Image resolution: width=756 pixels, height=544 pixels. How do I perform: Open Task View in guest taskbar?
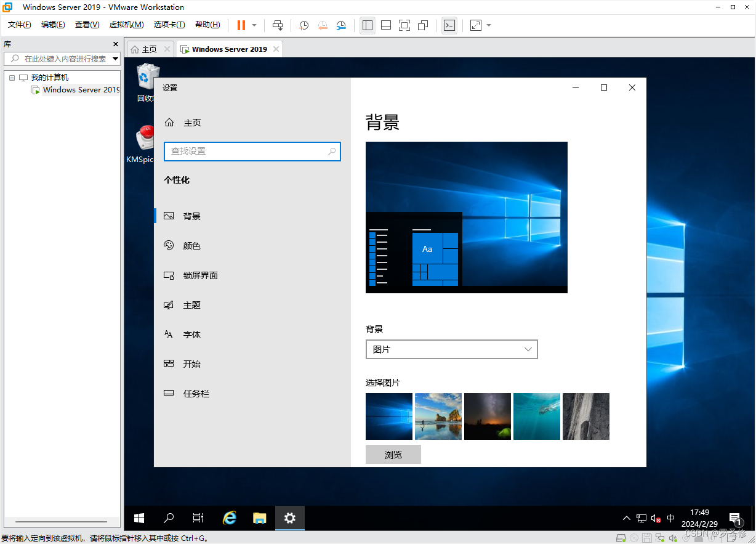click(198, 518)
